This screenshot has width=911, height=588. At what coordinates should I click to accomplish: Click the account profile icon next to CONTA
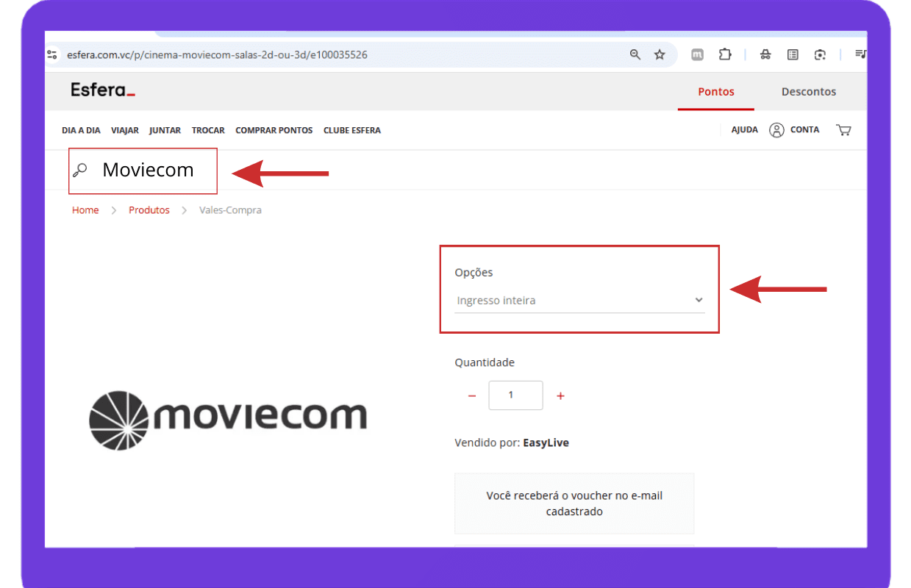tap(776, 130)
